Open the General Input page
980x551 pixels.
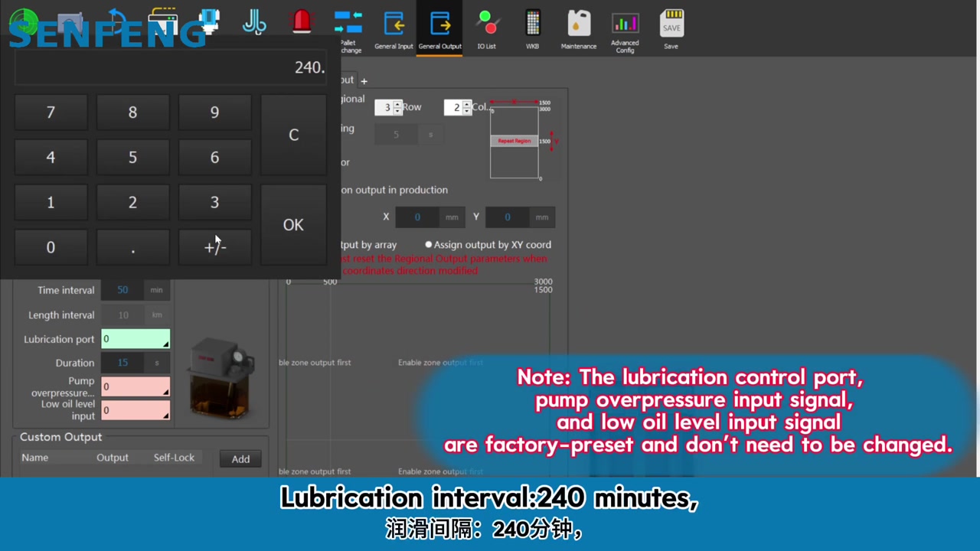394,29
